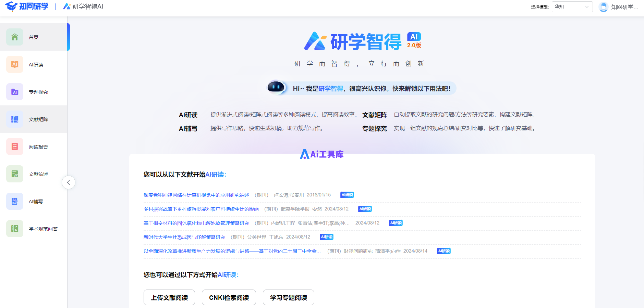644x308 pixels.
Task: Click author name 王旭东
Action: point(276,237)
